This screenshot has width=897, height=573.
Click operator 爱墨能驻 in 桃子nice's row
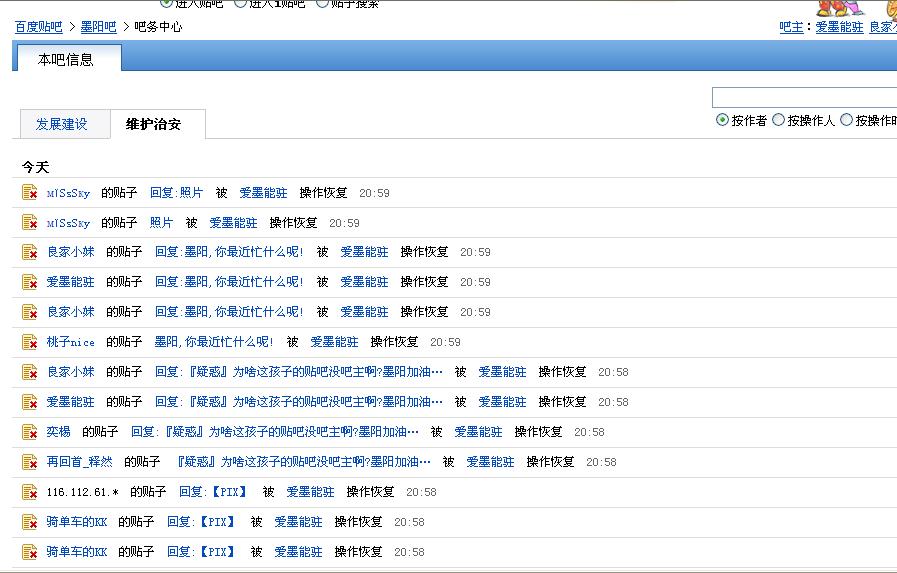point(334,342)
